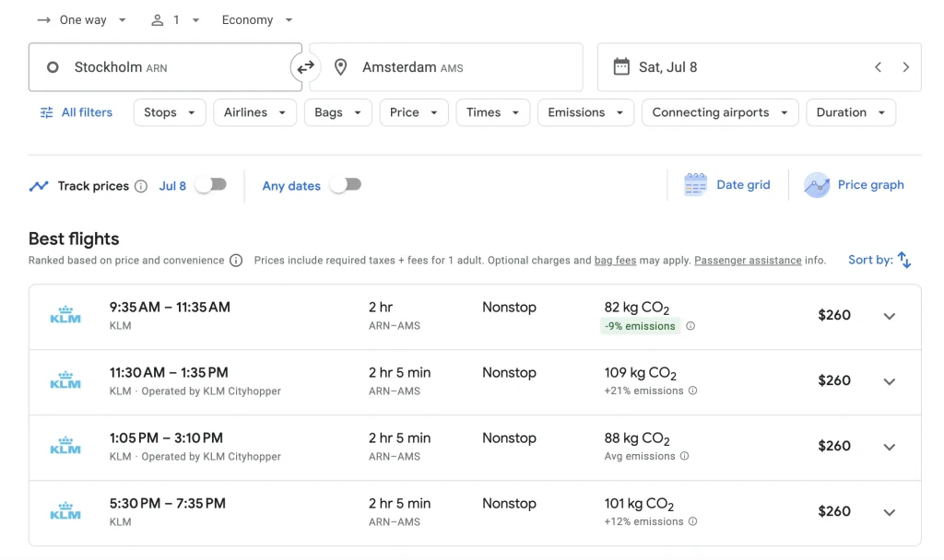Click the KLM logo of the 1:05 PM flight
Screen dimensions: 944x560
(x=65, y=447)
